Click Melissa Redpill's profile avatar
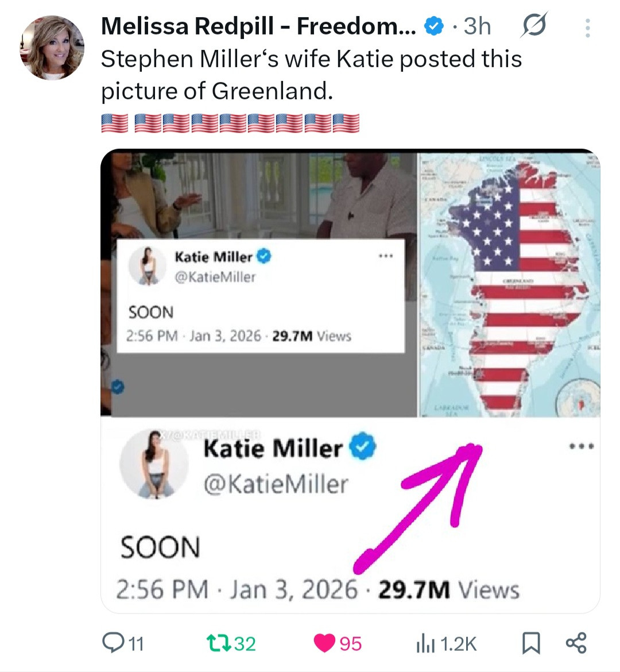This screenshot has width=620, height=672. (x=52, y=48)
